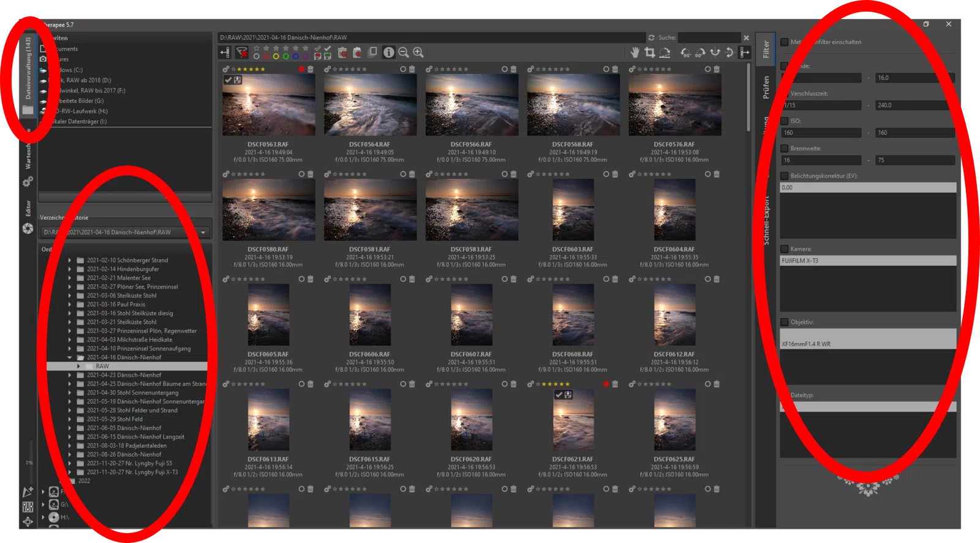Rotate image right 90 degrees
The image size is (980, 543).
(700, 53)
